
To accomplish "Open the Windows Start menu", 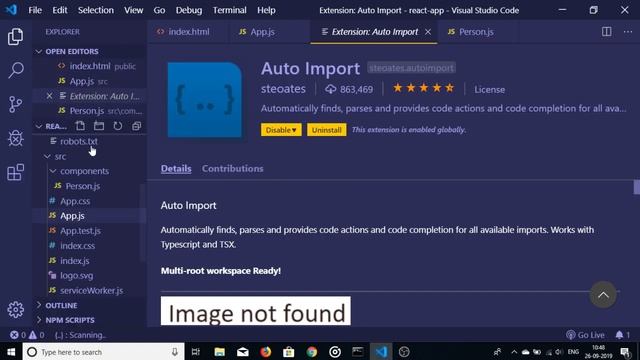I will click(11, 352).
